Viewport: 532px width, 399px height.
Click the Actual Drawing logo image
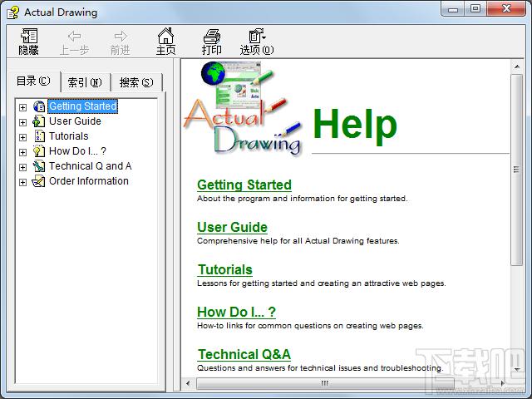[x=243, y=109]
